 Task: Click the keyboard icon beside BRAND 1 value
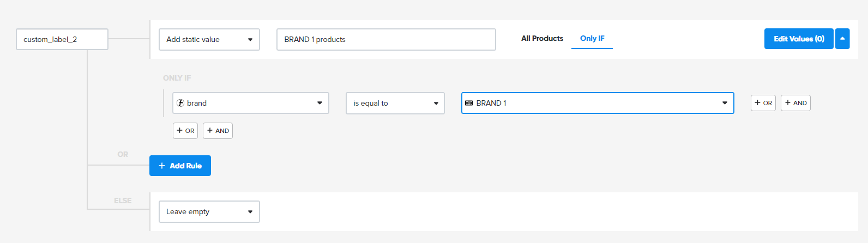[x=469, y=103]
